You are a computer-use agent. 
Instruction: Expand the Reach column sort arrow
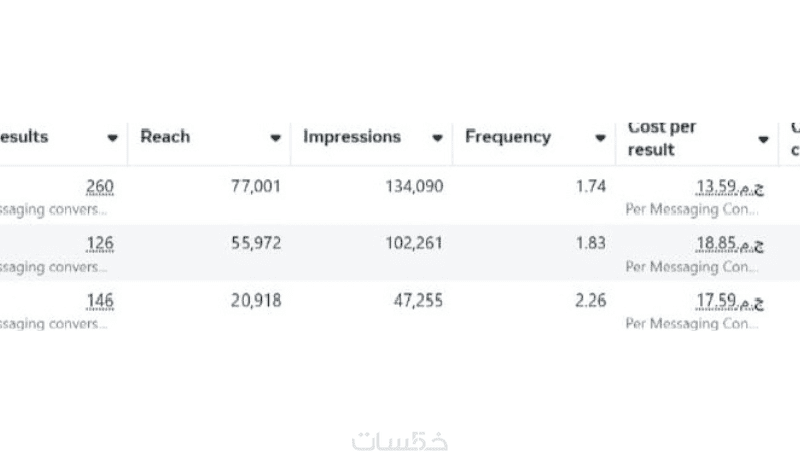tap(275, 138)
